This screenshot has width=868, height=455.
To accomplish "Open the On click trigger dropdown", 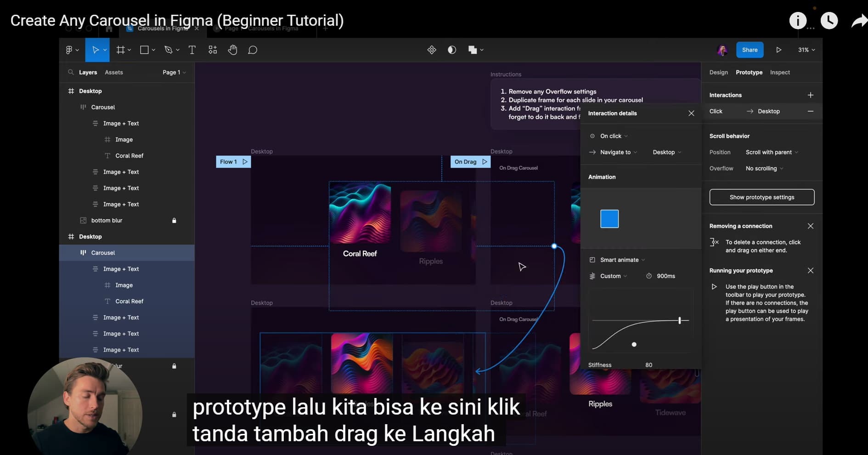I will pos(614,136).
